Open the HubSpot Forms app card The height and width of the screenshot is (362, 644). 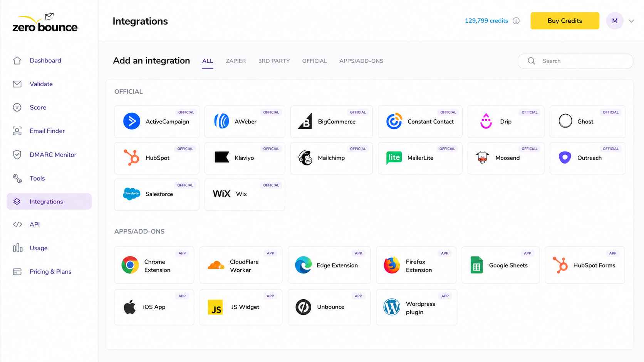[x=585, y=265]
